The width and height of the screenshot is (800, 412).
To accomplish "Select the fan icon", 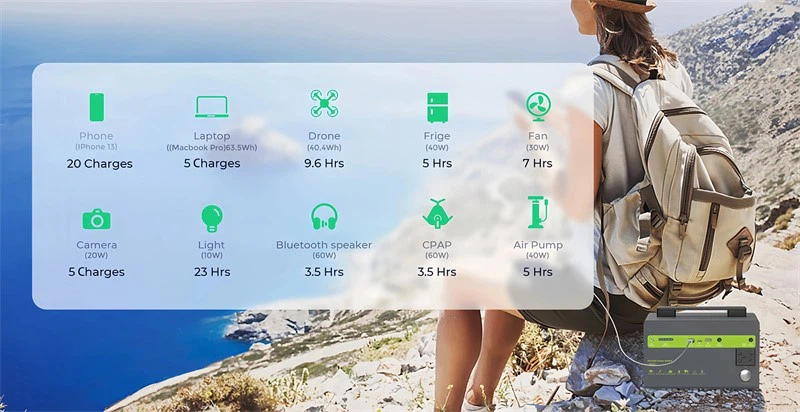I will coord(538,105).
